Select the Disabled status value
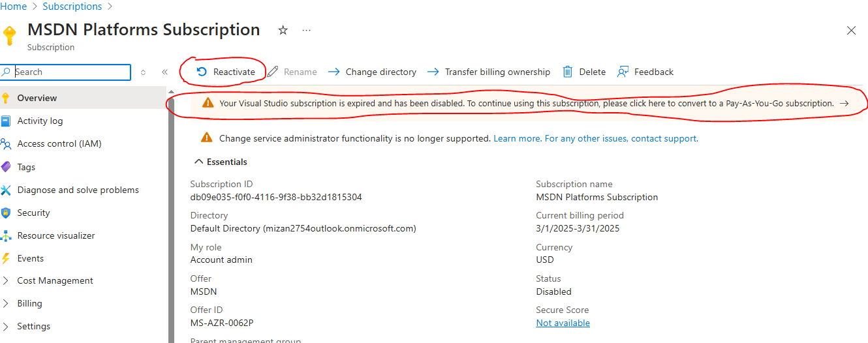868x343 pixels. pos(553,291)
